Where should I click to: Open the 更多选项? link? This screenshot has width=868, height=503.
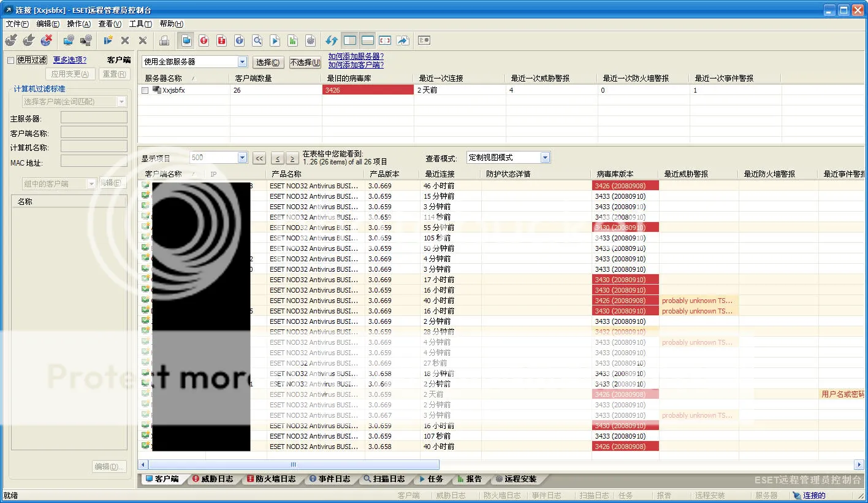pyautogui.click(x=70, y=60)
